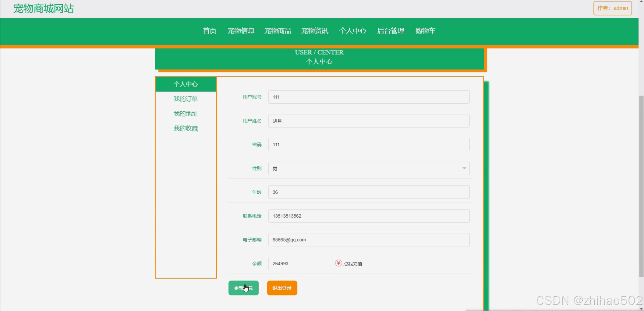
Task: Focus the 用户姓名 input field
Action: [x=369, y=121]
